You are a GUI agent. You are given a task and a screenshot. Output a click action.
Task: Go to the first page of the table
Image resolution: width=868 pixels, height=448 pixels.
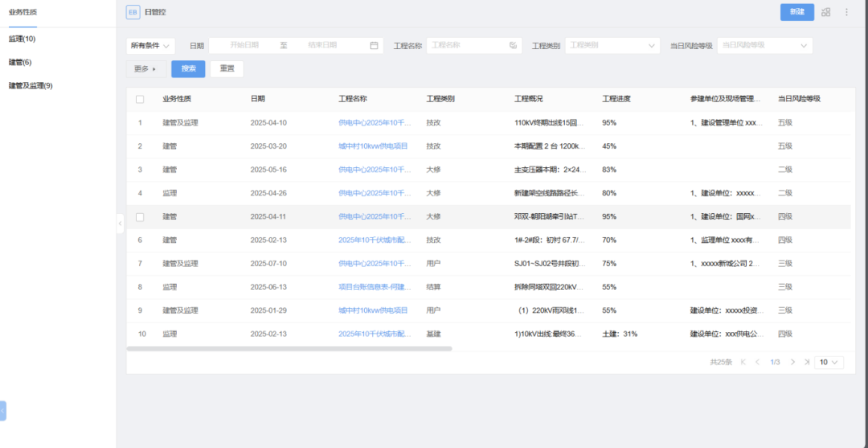coord(743,362)
